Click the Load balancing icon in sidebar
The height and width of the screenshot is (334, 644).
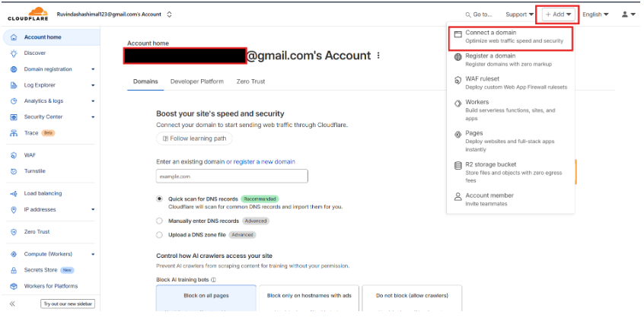[x=14, y=193]
